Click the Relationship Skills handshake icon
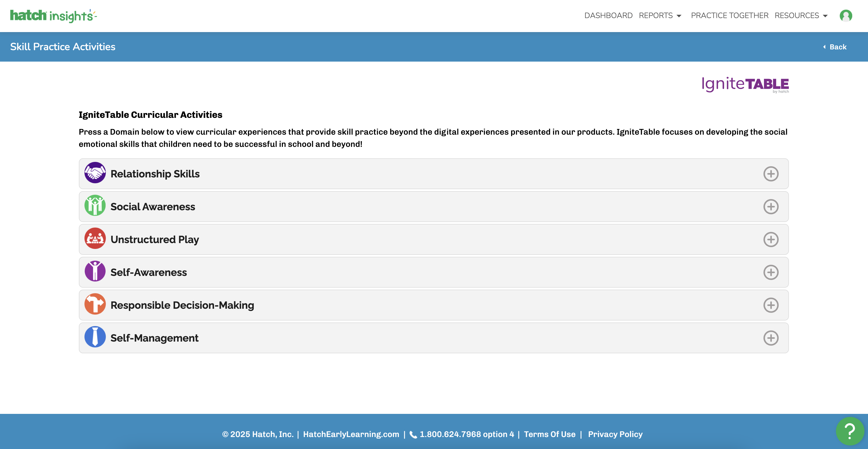868x449 pixels. point(95,173)
